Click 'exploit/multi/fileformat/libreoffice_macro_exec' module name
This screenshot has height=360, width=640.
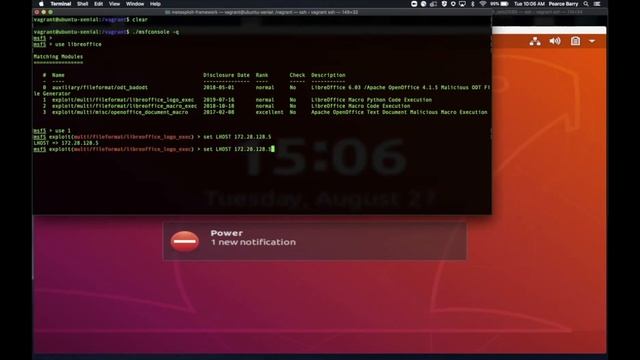pyautogui.click(x=124, y=106)
